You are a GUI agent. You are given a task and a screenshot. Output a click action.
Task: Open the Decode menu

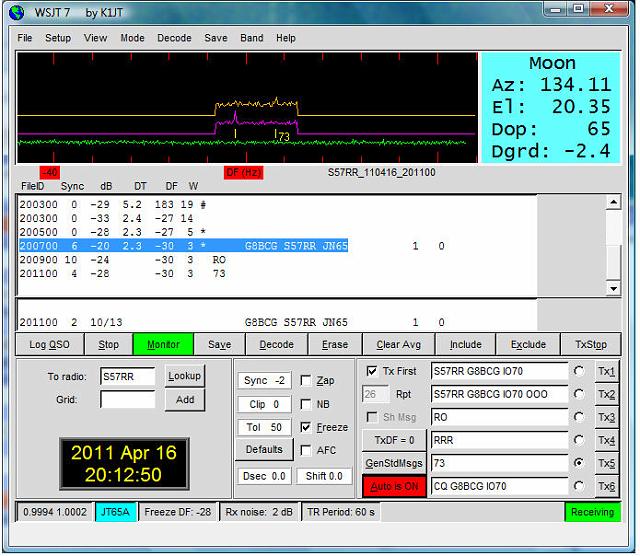pyautogui.click(x=174, y=38)
